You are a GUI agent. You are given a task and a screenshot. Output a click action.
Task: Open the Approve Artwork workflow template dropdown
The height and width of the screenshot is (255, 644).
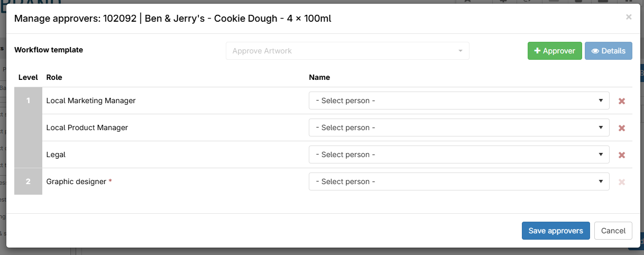(347, 51)
